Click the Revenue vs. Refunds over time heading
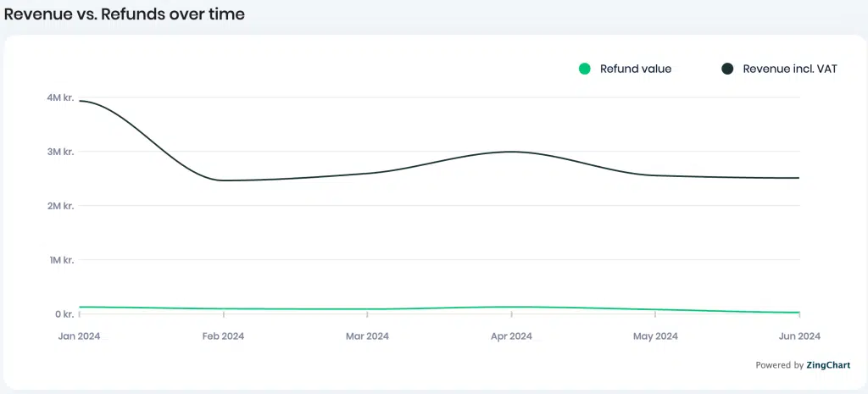The width and height of the screenshot is (868, 394). click(124, 14)
